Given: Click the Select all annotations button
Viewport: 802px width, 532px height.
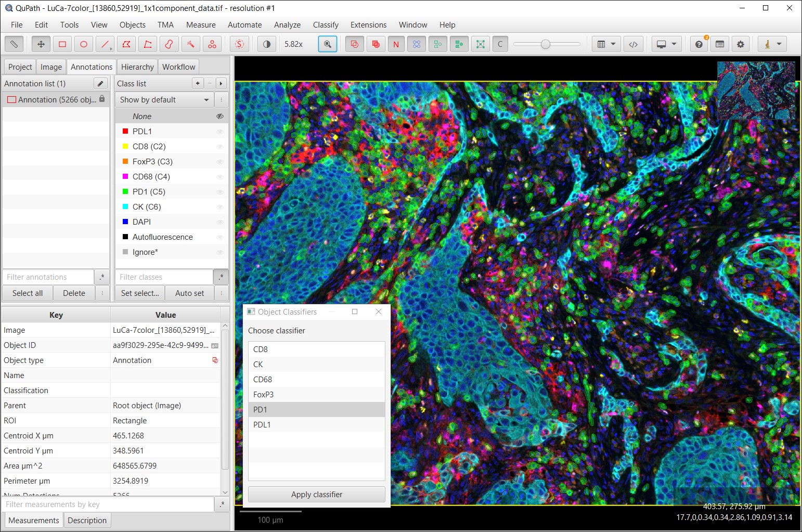Looking at the screenshot, I should [x=28, y=293].
